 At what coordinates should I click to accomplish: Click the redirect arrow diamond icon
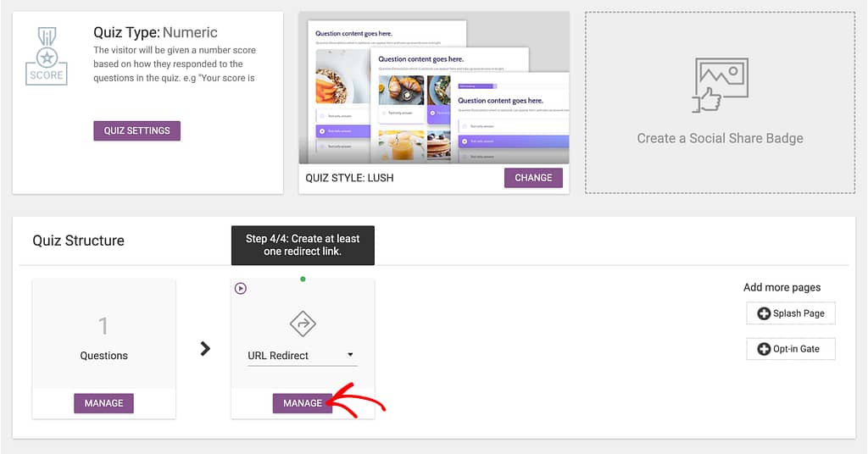click(x=303, y=324)
